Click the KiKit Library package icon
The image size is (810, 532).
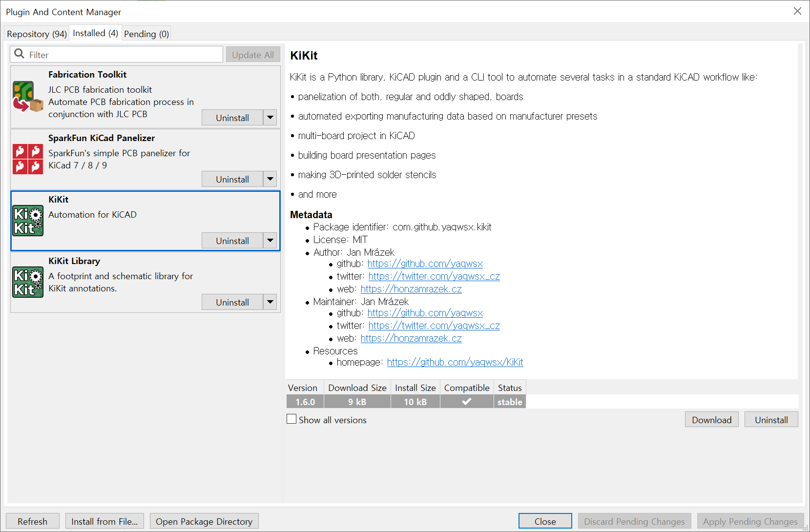tap(27, 282)
